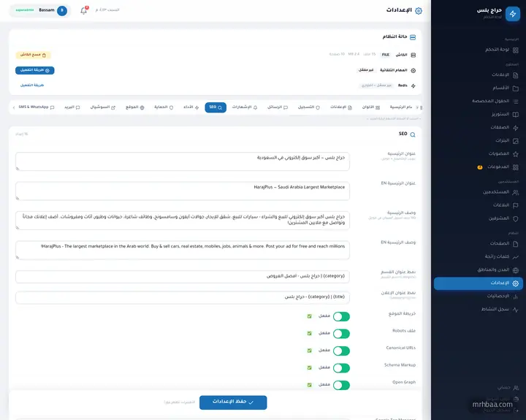Click into وصف الرئيسية description field
The width and height of the screenshot is (526, 420).
pyautogui.click(x=183, y=221)
